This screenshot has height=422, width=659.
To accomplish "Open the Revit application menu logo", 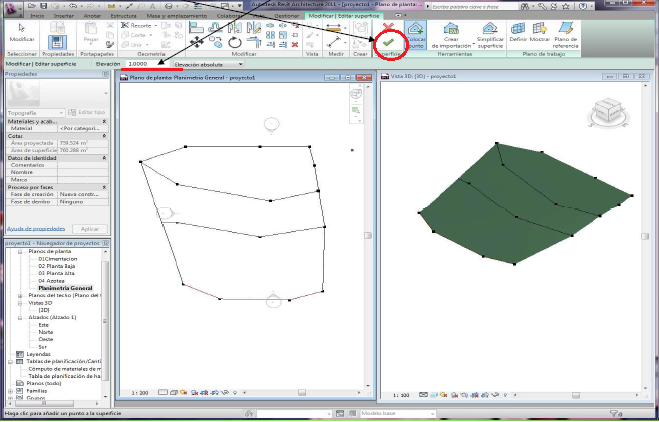I will pos(12,8).
